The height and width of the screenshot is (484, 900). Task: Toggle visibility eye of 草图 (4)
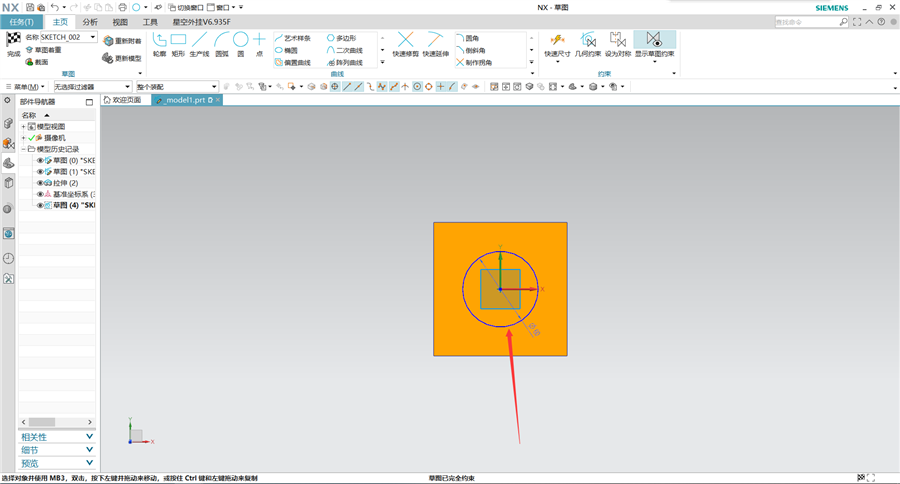(x=40, y=206)
